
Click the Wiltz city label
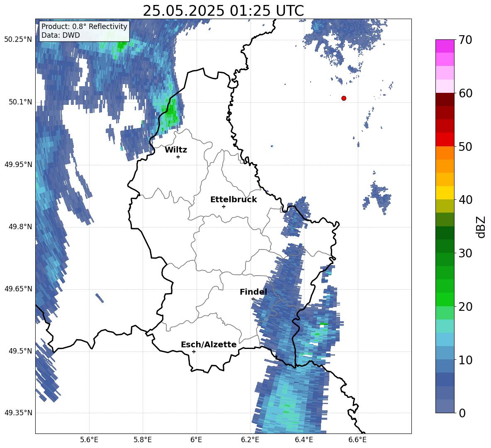pos(176,150)
